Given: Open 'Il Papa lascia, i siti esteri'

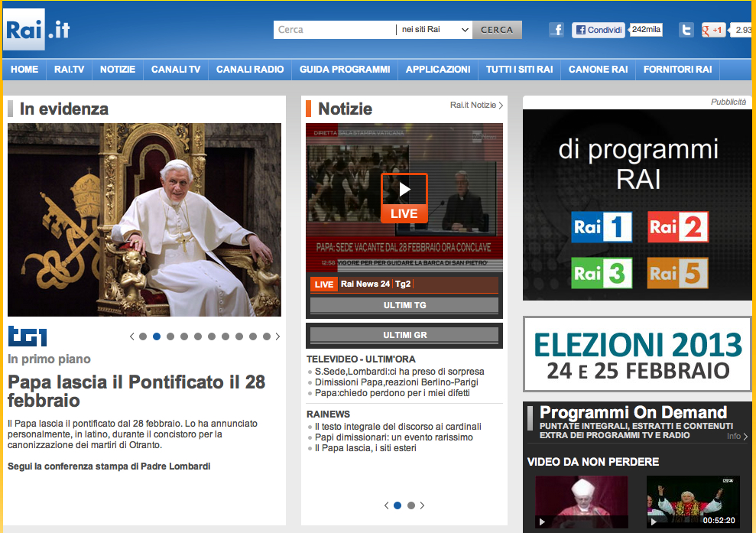Looking at the screenshot, I should (365, 447).
